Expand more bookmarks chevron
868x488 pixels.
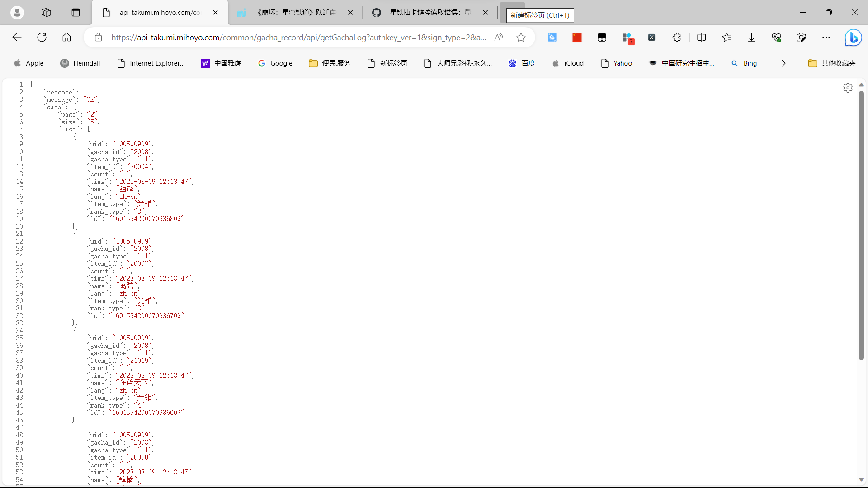tap(783, 63)
